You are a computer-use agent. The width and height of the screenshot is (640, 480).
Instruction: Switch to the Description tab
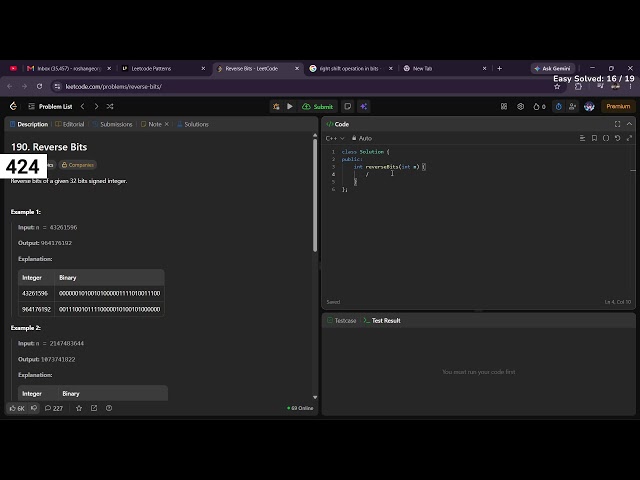pos(29,124)
